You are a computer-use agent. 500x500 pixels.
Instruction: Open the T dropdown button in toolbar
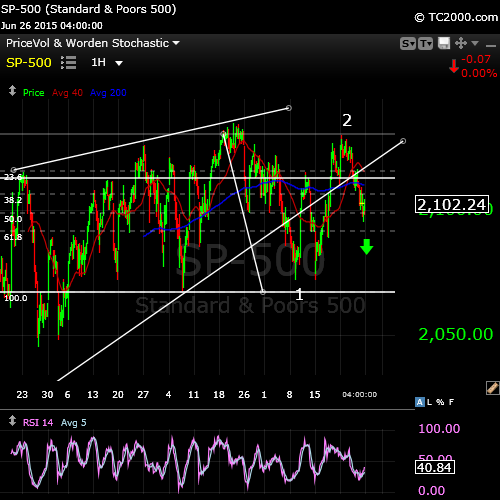(x=426, y=44)
